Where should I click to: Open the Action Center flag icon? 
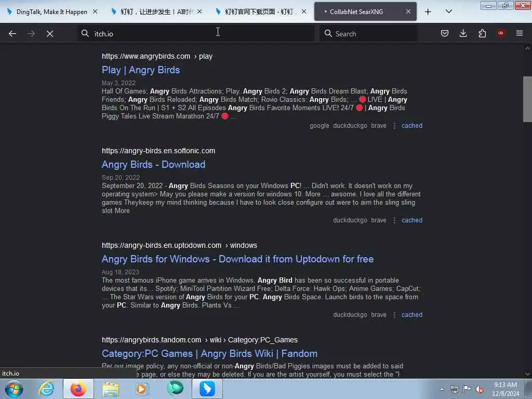tap(467, 389)
